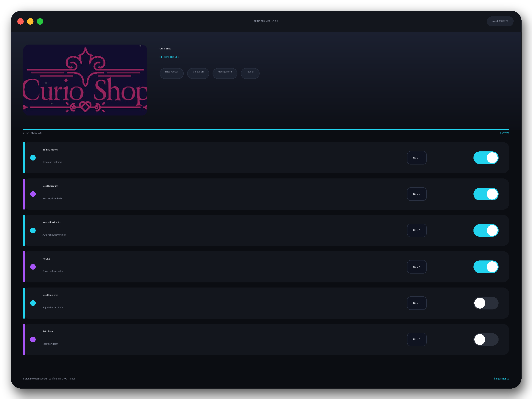Click the NUM 6 hotkey button

click(417, 339)
